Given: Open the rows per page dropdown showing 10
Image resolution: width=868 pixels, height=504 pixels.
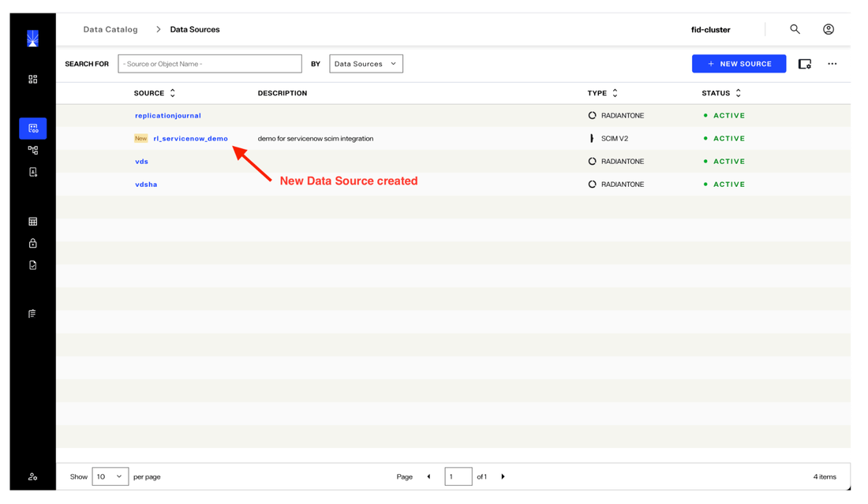Looking at the screenshot, I should [110, 476].
